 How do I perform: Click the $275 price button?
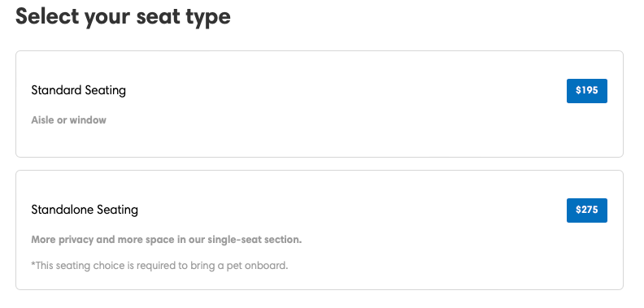click(586, 210)
